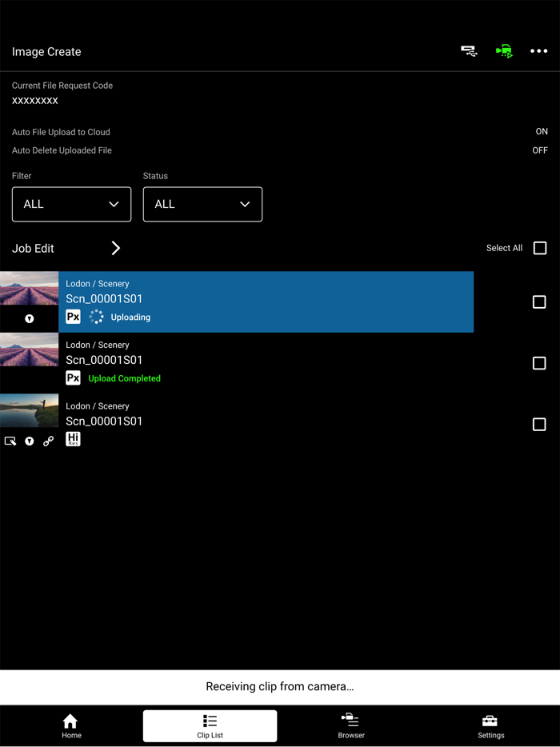Toggle Auto File Upload to Cloud ON
Viewport: 560px width, 747px height.
point(542,131)
